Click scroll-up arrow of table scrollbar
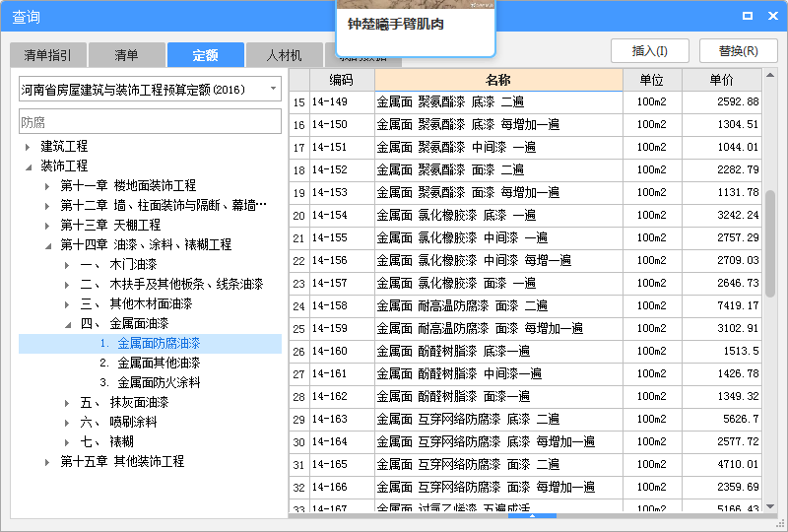This screenshot has height=532, width=788. (770, 75)
